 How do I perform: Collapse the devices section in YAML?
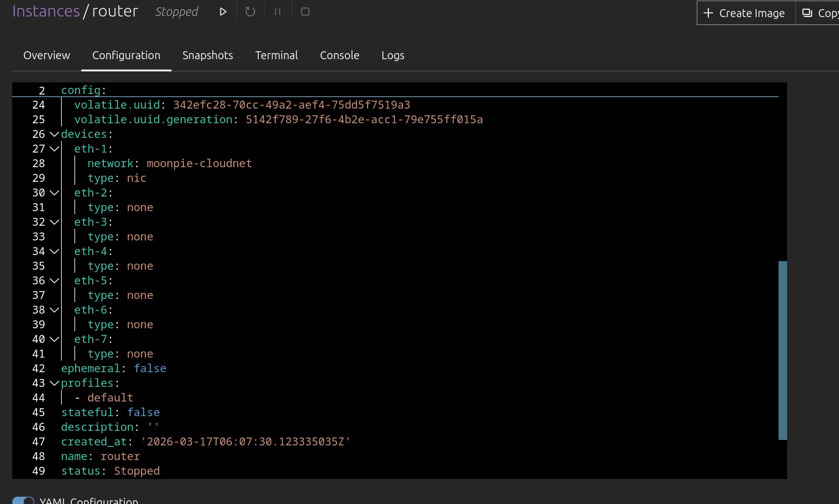click(54, 134)
